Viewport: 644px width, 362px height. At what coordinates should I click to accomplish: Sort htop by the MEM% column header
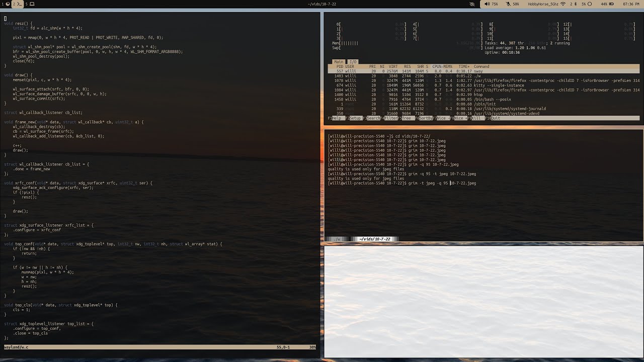[447, 66]
